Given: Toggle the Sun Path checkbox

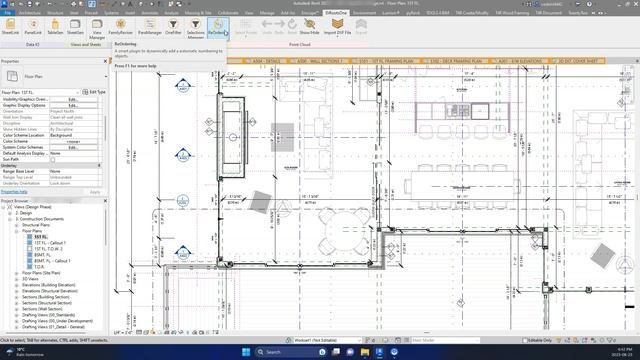Looking at the screenshot, I should pos(53,160).
